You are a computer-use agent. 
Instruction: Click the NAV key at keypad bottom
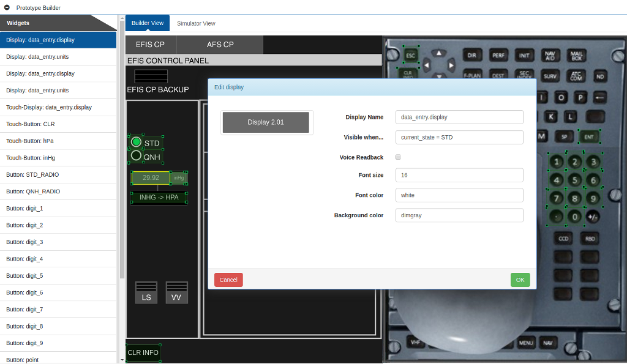pos(548,343)
